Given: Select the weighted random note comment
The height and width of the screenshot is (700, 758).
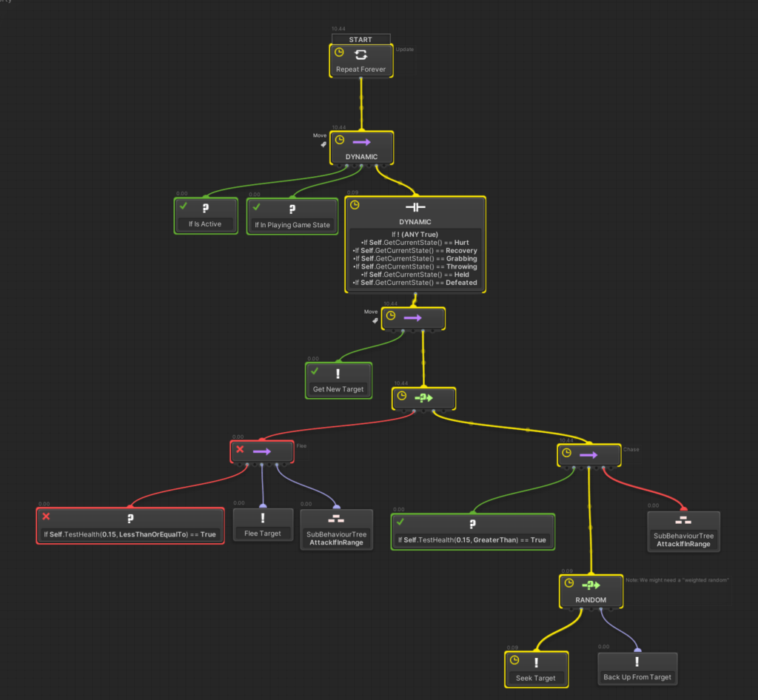Looking at the screenshot, I should coord(677,579).
